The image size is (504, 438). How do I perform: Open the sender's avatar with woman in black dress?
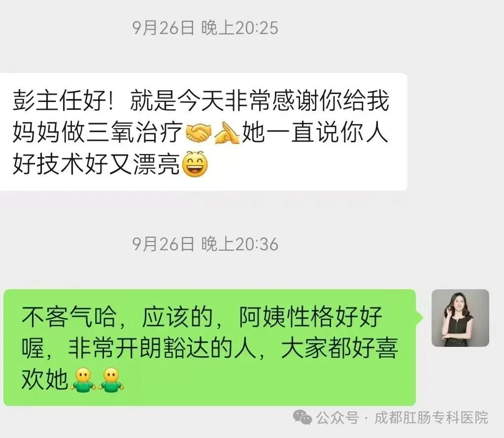pyautogui.click(x=460, y=318)
